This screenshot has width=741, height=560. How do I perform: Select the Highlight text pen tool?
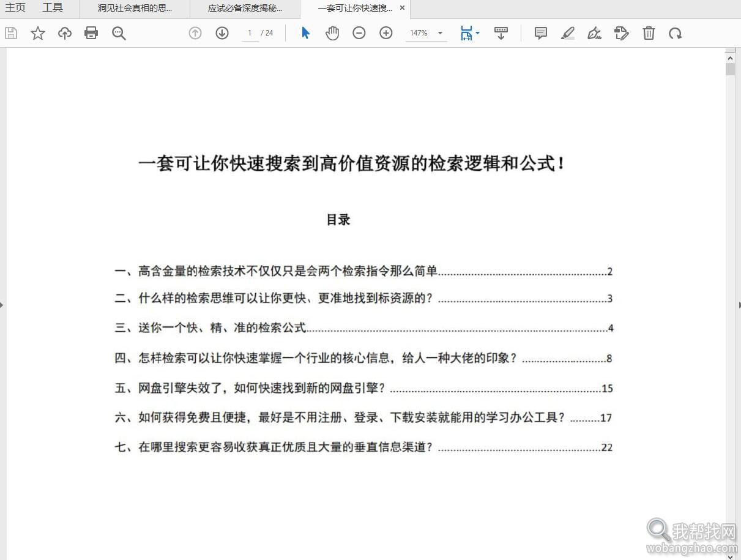tap(568, 33)
